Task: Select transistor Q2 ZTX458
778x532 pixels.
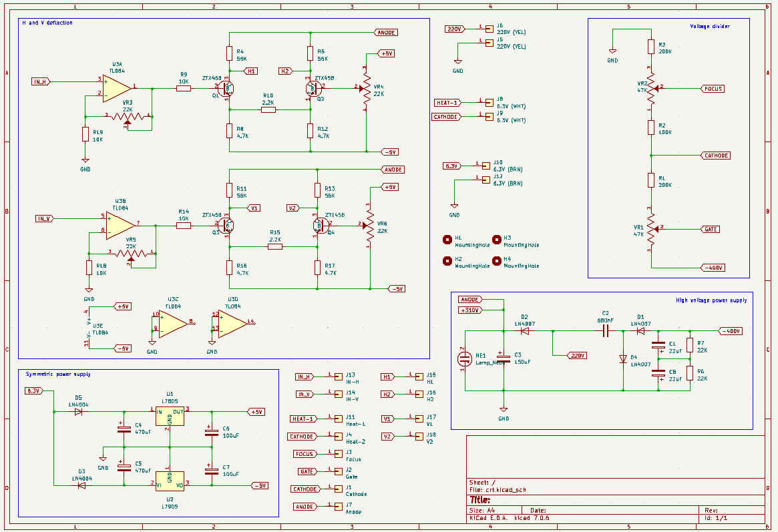Action: [313, 89]
